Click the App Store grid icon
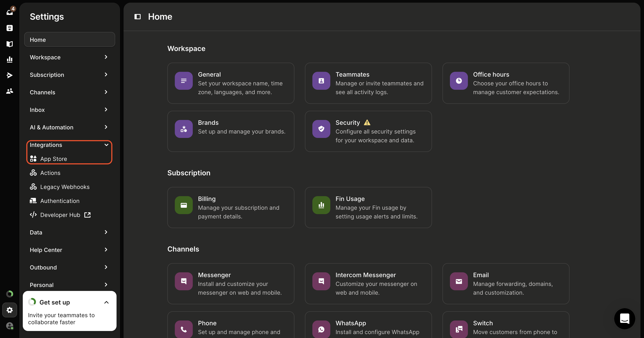644x338 pixels. pos(33,159)
